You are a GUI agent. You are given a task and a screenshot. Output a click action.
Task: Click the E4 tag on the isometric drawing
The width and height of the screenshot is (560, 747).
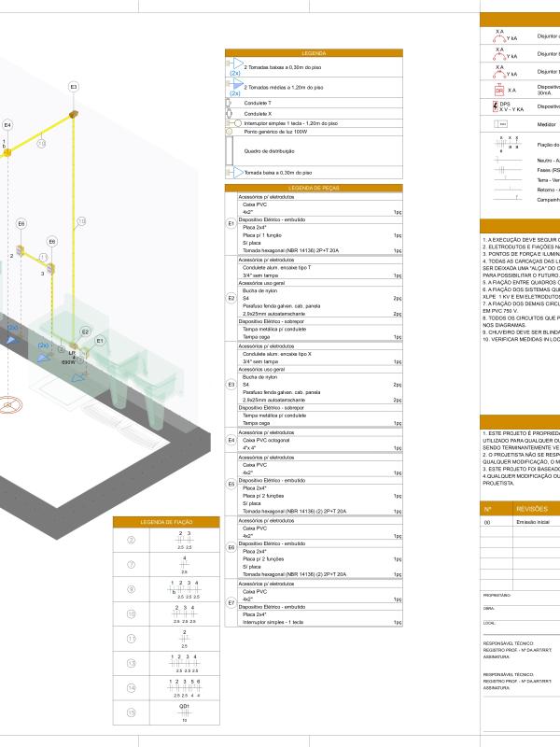coord(7,125)
